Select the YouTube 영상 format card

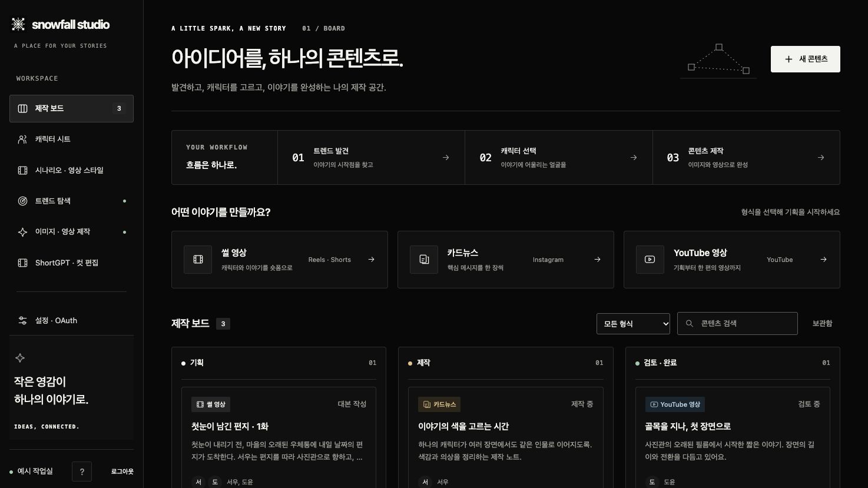point(732,260)
